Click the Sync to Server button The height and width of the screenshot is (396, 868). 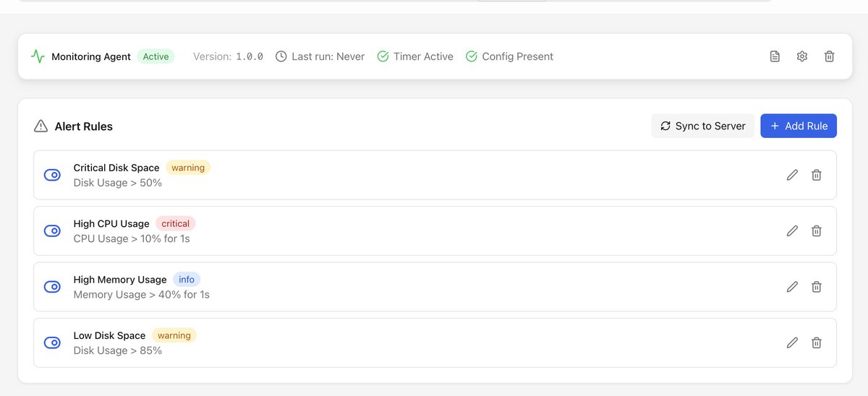[703, 126]
